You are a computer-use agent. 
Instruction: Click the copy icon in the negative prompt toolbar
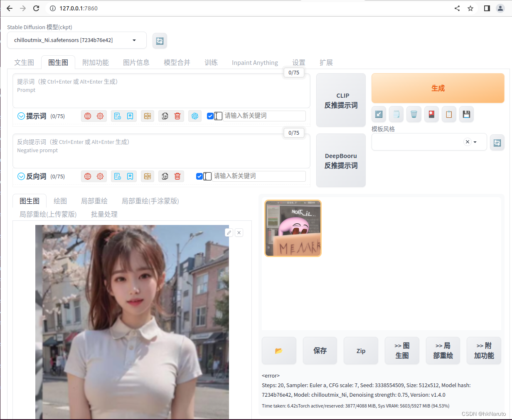(165, 176)
